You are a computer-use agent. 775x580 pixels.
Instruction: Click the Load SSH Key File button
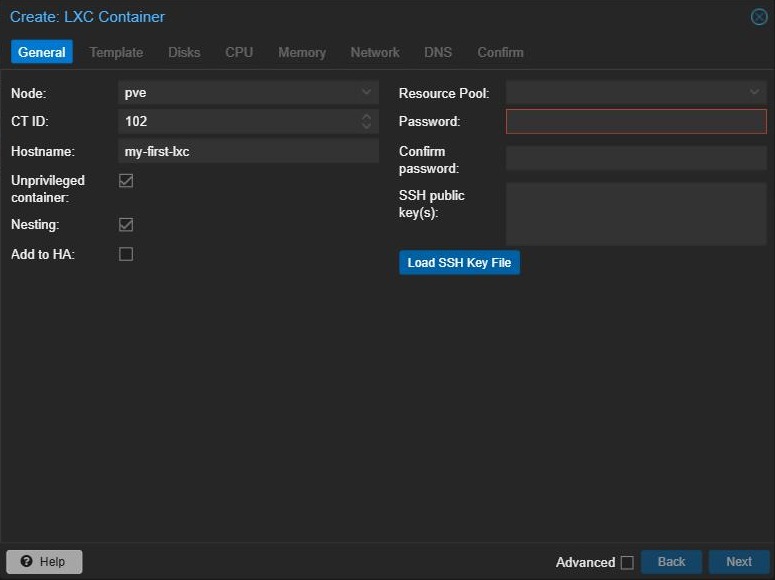point(459,263)
